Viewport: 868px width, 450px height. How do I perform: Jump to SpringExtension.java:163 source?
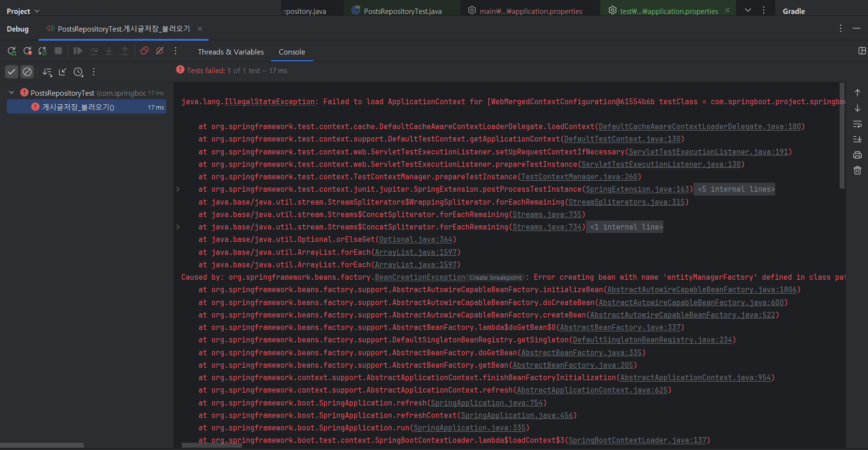click(x=637, y=189)
